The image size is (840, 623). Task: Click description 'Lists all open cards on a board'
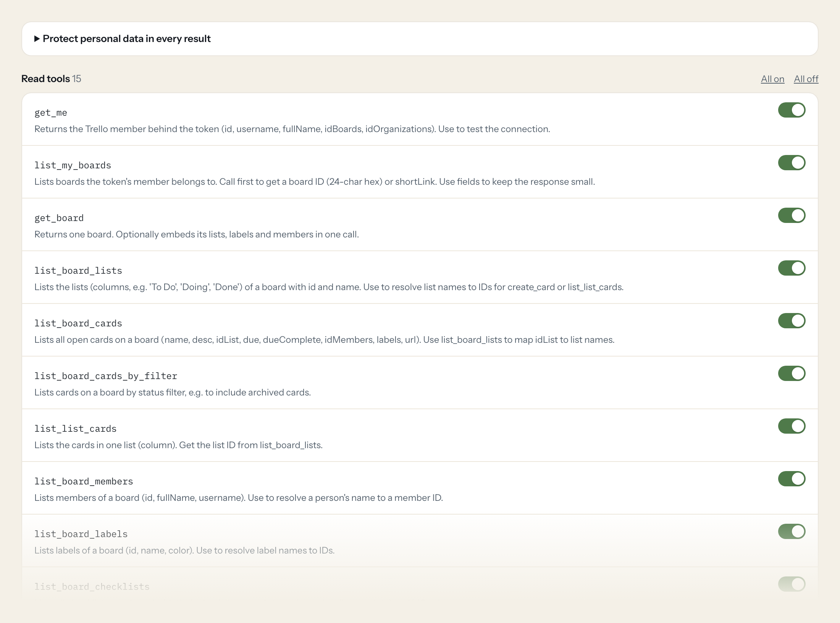coord(325,340)
